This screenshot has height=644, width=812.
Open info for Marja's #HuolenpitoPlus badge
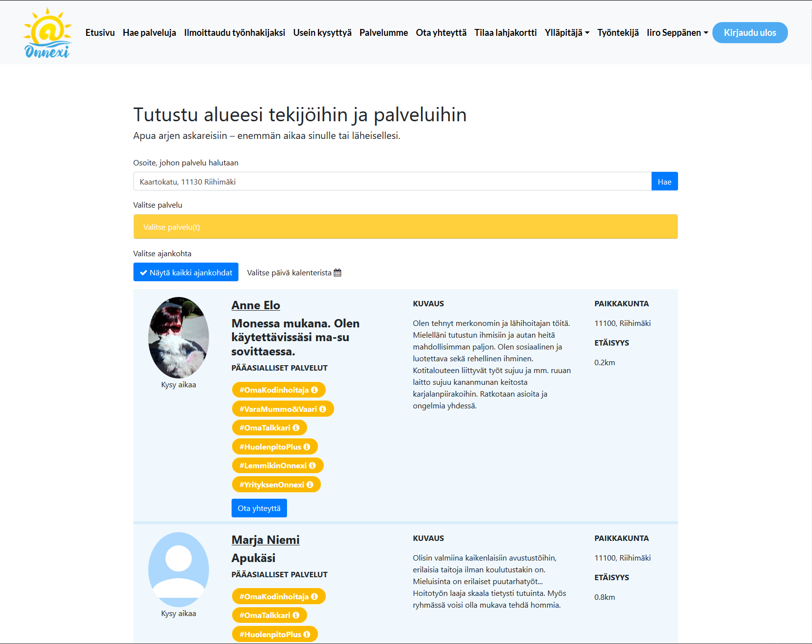tap(307, 634)
